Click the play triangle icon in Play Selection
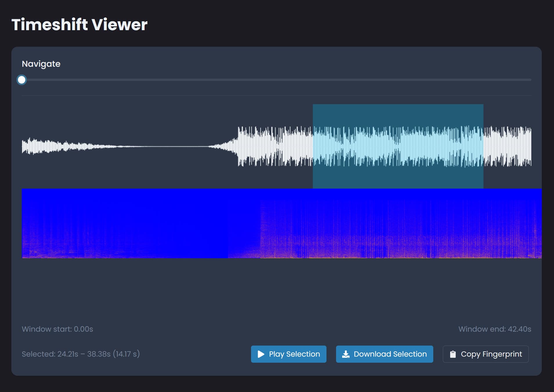Image resolution: width=554 pixels, height=392 pixels. point(261,354)
